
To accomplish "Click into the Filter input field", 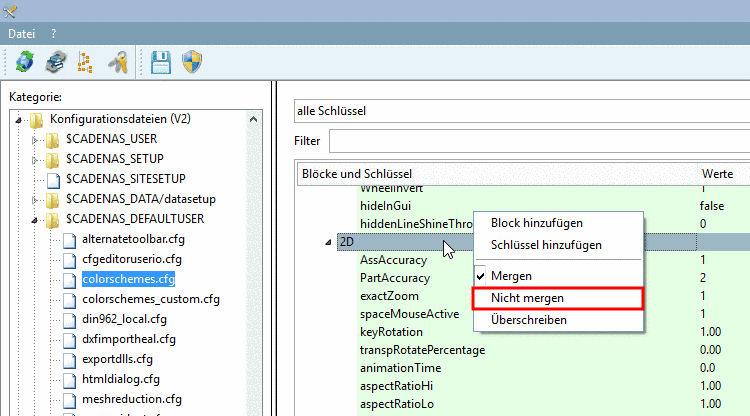I will pos(540,141).
